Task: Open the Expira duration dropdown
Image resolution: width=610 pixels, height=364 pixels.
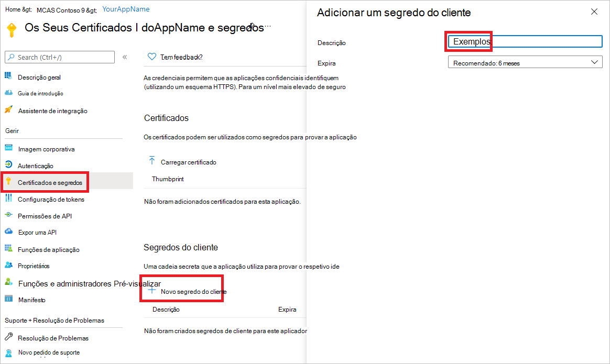Action: pos(525,63)
